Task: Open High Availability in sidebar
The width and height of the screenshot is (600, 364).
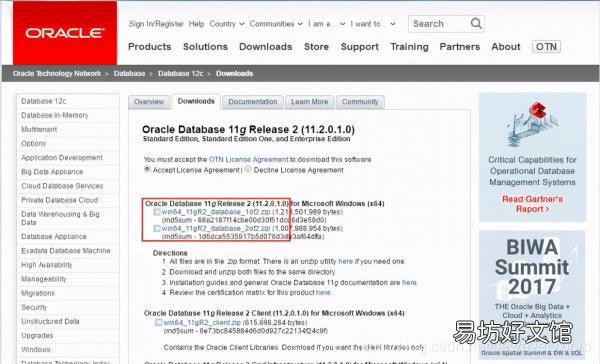Action: coord(47,265)
